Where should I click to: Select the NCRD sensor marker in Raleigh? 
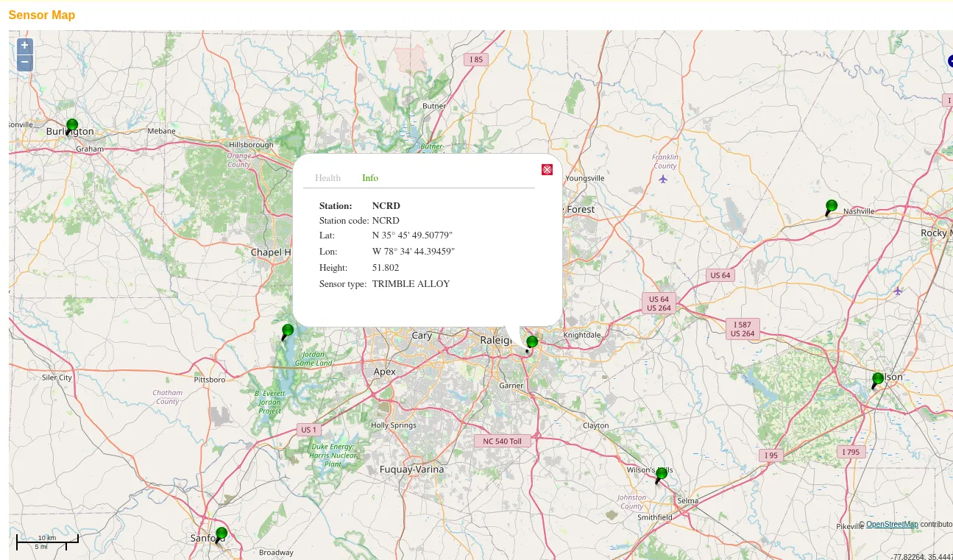point(531,344)
